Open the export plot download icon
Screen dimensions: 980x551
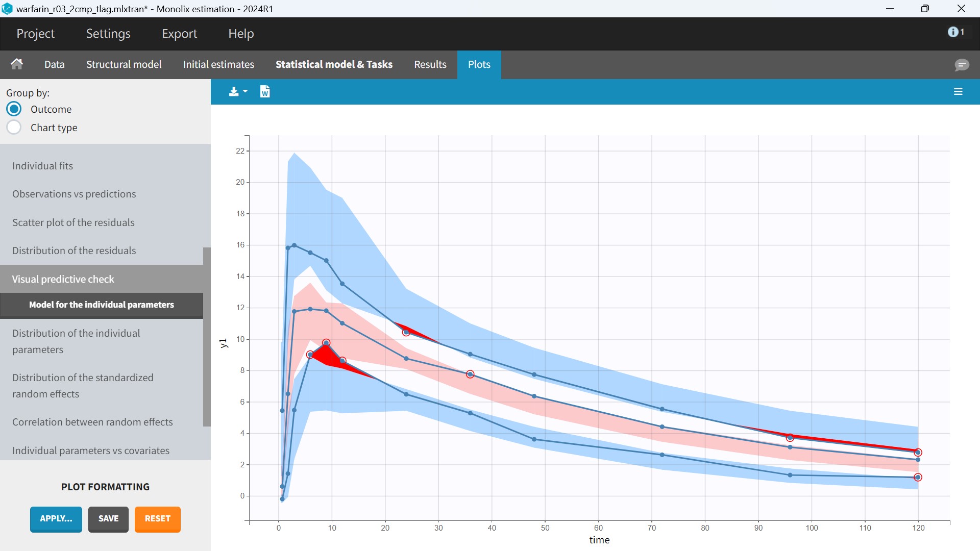(234, 92)
